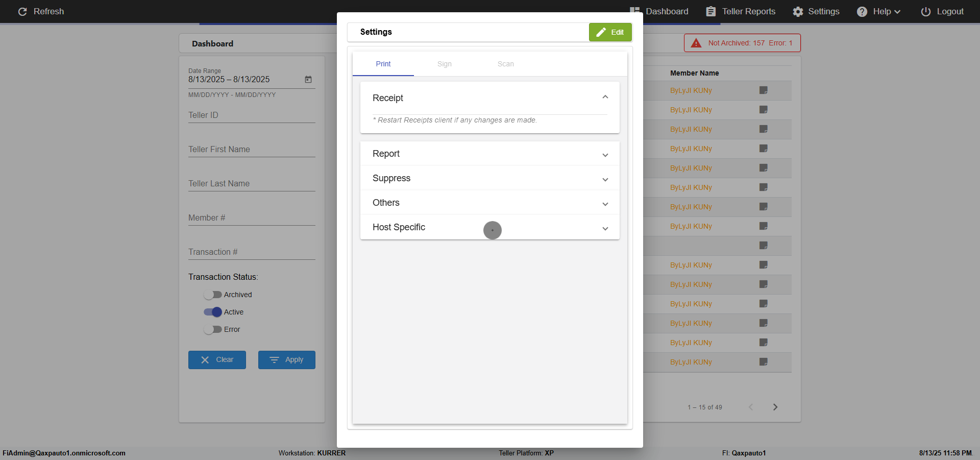Click 'FI: Qaxpauto1' in the status bar
The image size is (980, 460).
point(744,453)
